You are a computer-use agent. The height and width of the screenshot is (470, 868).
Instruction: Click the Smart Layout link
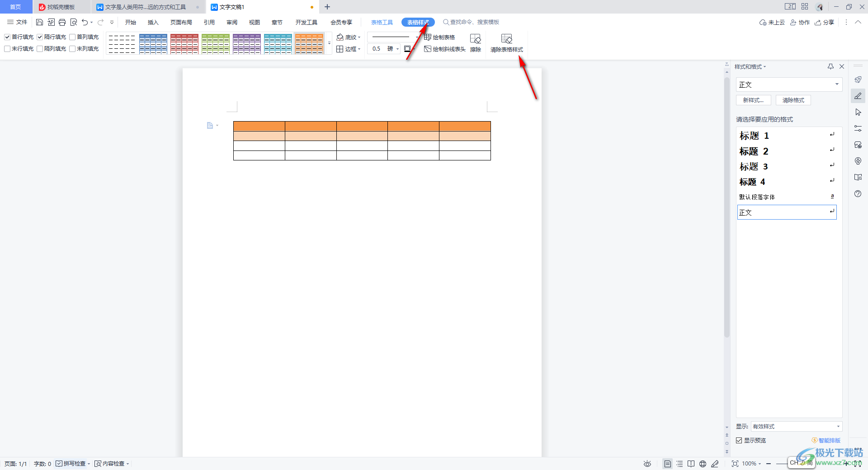(826, 440)
